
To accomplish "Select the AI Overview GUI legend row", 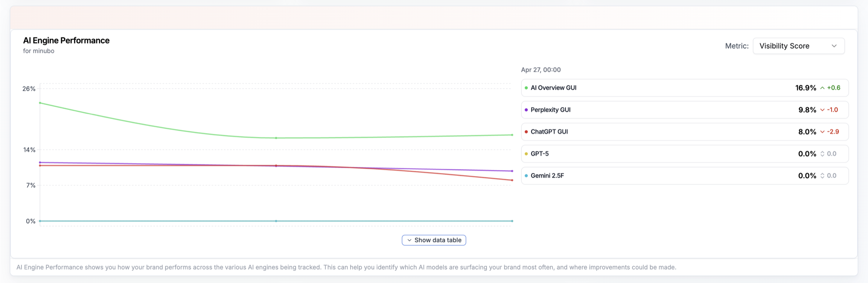I will coord(685,88).
